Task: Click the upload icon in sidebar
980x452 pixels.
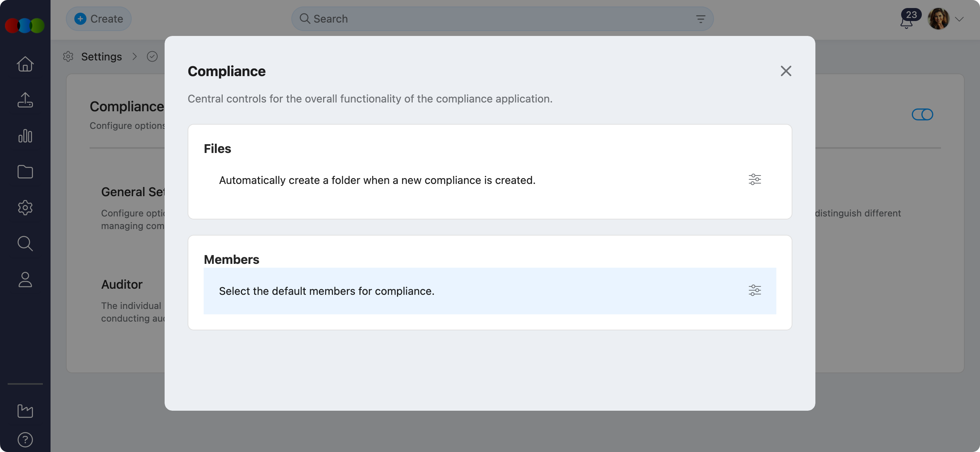Action: pyautogui.click(x=25, y=100)
